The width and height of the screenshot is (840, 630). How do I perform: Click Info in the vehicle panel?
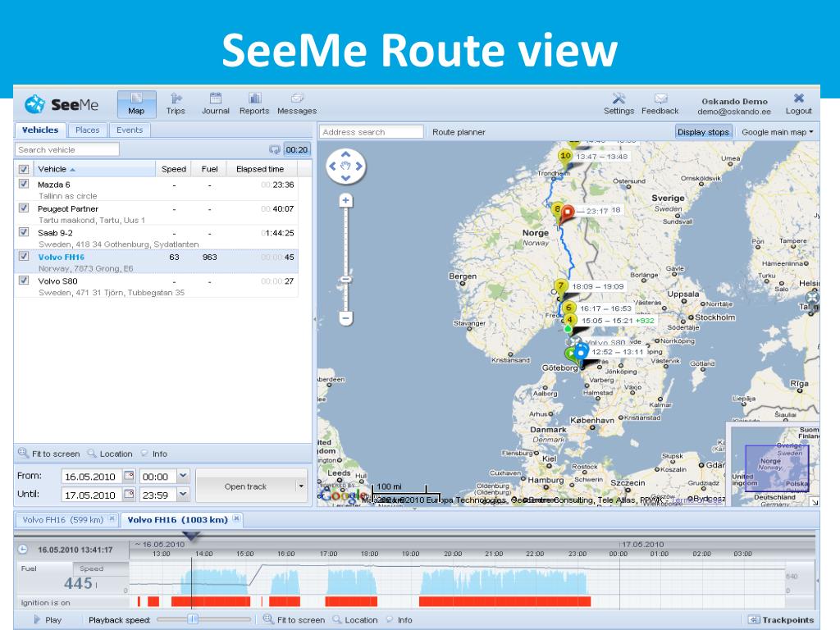[x=154, y=454]
